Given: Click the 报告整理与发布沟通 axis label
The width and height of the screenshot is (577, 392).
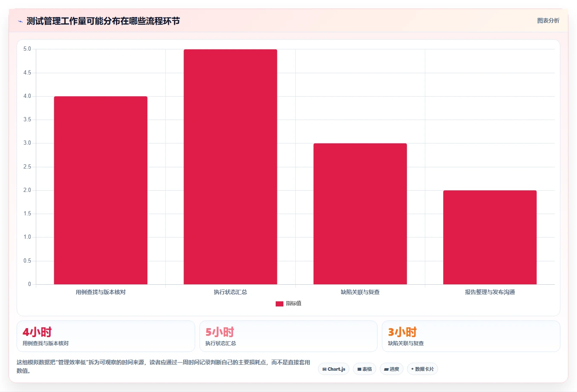Looking at the screenshot, I should pos(490,292).
